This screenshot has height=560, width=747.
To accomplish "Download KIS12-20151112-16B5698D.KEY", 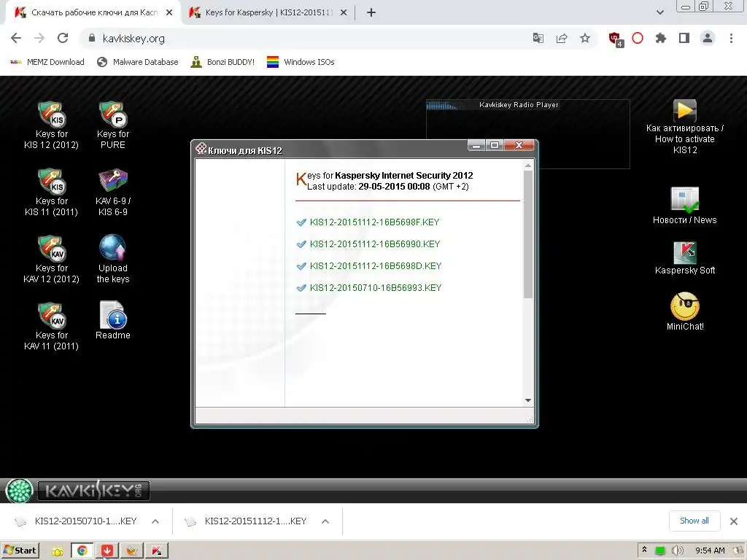I will coord(376,266).
